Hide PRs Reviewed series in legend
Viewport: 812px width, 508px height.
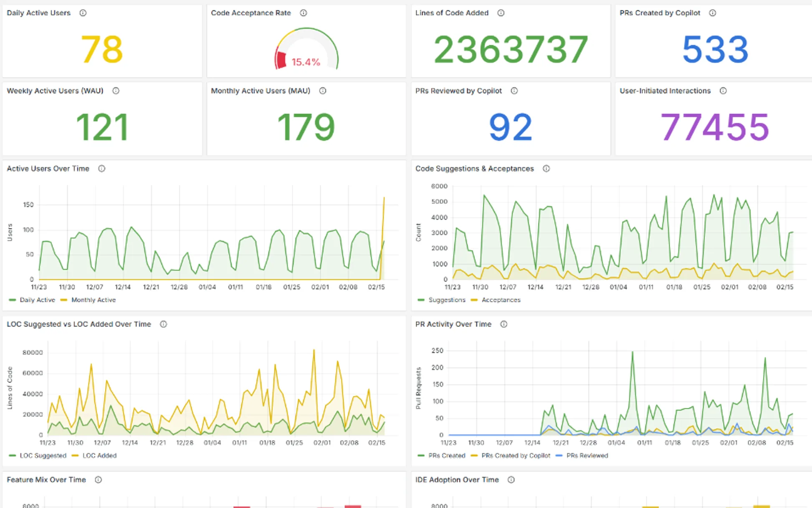tap(587, 455)
